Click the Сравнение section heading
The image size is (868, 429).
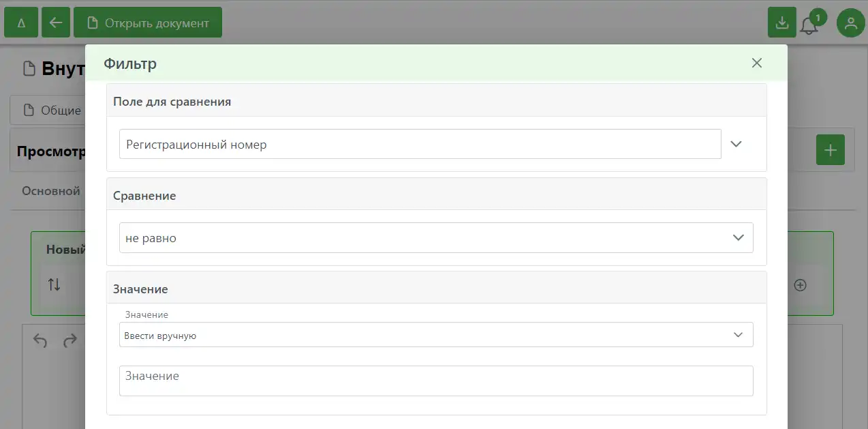144,196
